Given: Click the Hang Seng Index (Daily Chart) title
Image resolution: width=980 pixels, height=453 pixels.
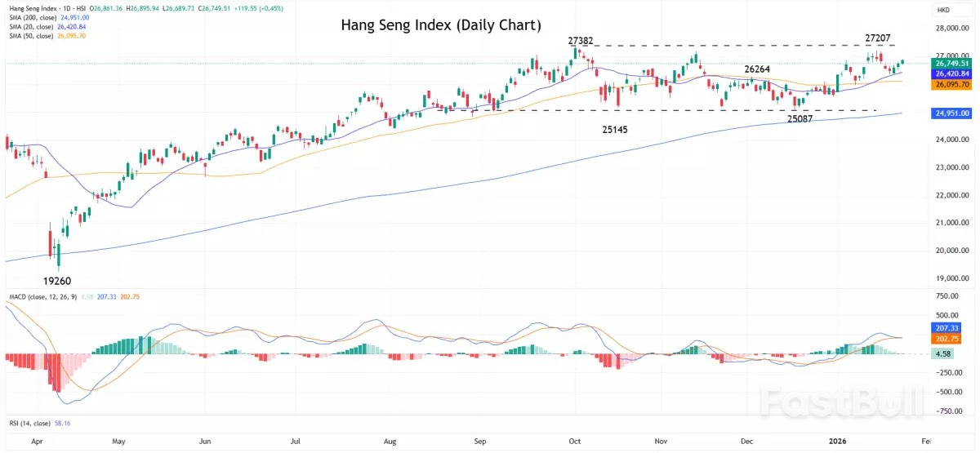Looking at the screenshot, I should tap(441, 25).
